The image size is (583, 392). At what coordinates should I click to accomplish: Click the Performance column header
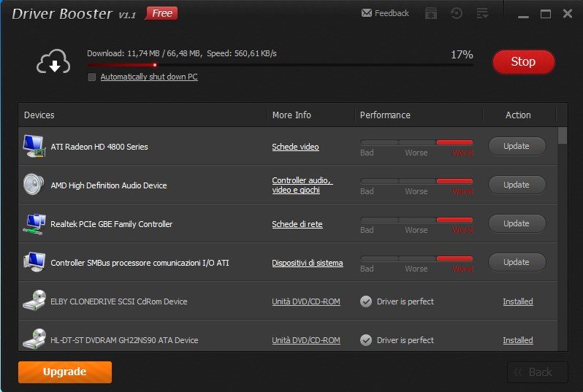point(385,115)
